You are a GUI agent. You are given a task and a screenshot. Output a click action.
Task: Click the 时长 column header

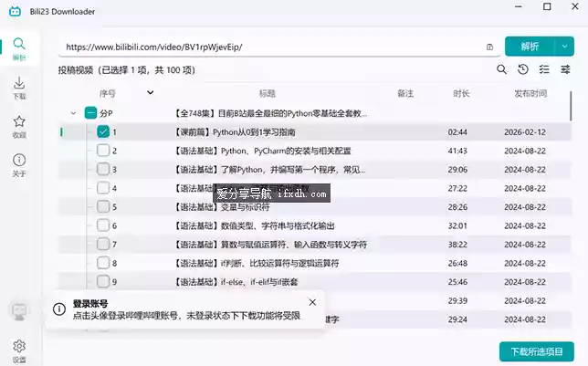pos(461,93)
